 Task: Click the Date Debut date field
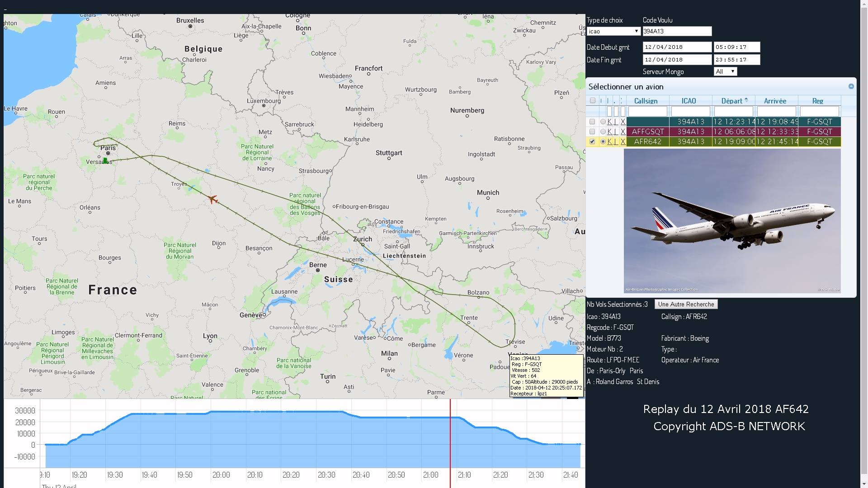point(677,47)
